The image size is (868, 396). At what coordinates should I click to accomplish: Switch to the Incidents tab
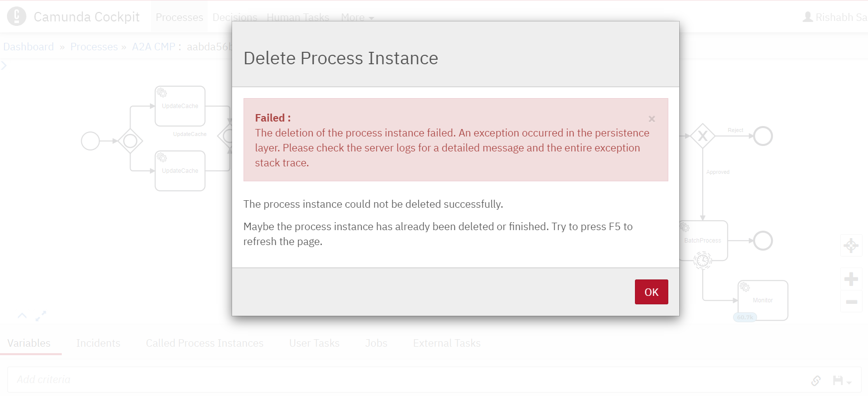(98, 343)
